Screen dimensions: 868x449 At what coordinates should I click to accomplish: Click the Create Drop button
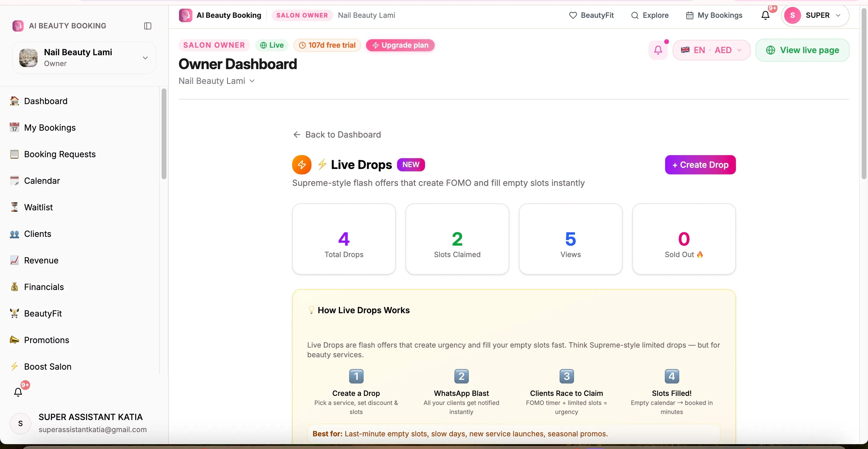tap(700, 165)
